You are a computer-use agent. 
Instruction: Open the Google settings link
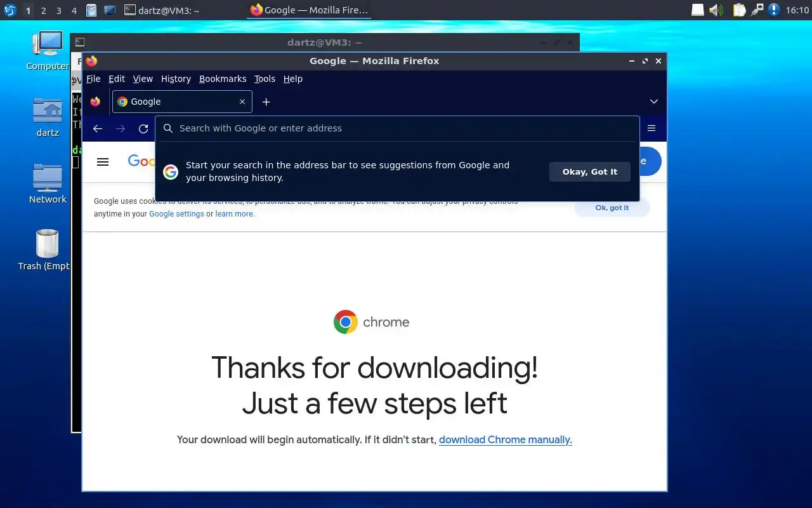(176, 214)
